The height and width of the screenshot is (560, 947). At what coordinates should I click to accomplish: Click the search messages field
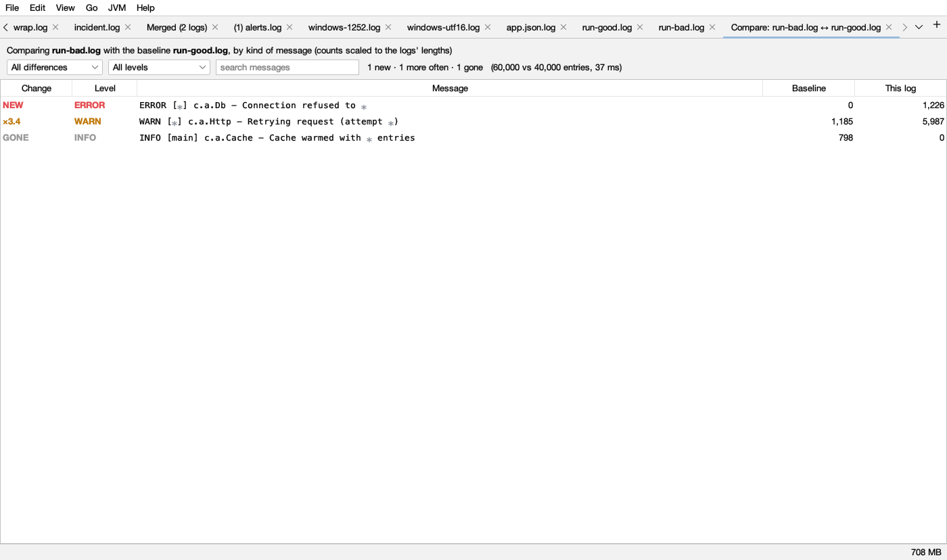pyautogui.click(x=287, y=67)
